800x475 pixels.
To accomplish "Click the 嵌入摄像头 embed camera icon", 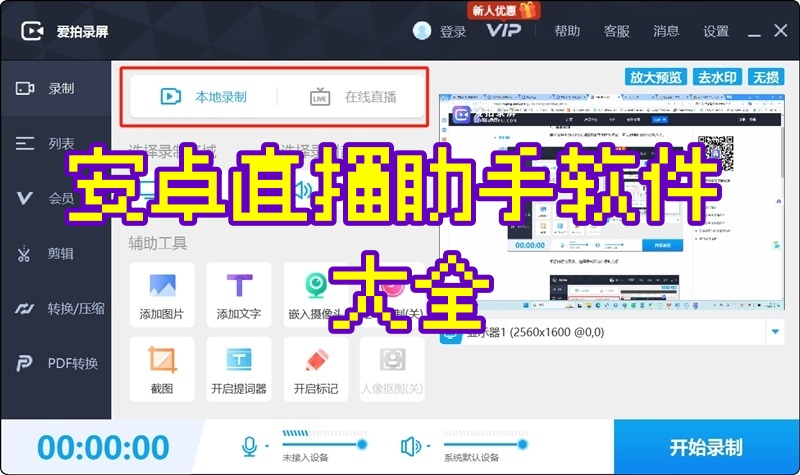I will (x=315, y=285).
